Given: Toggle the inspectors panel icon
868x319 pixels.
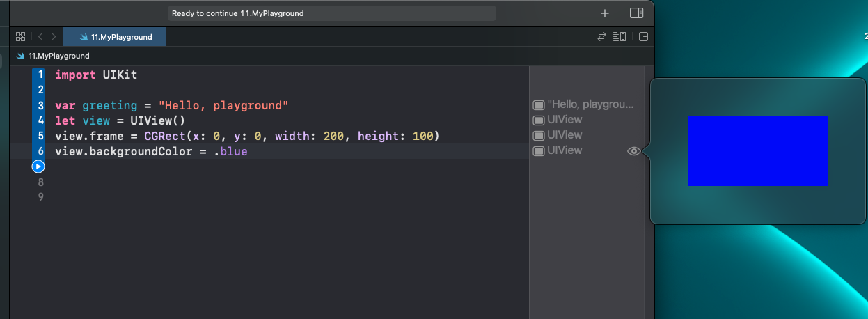Looking at the screenshot, I should tap(636, 13).
